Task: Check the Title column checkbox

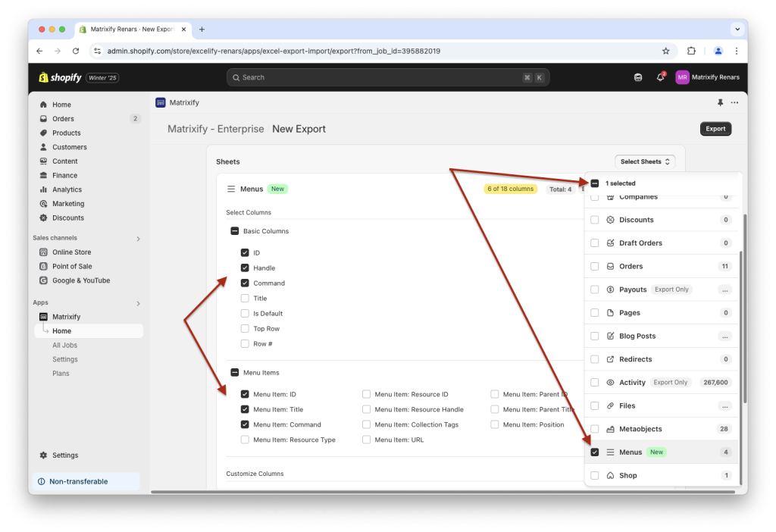Action: pyautogui.click(x=246, y=298)
